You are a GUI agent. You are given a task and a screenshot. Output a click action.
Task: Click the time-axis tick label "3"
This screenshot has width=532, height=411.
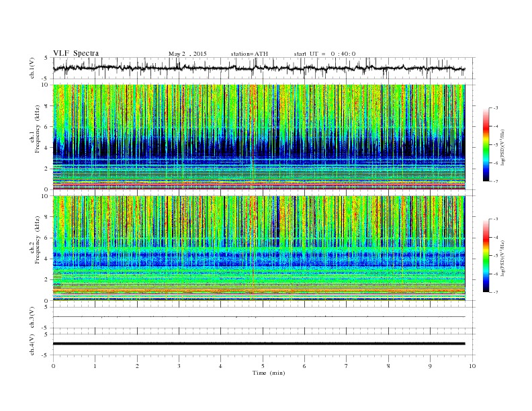click(x=179, y=366)
